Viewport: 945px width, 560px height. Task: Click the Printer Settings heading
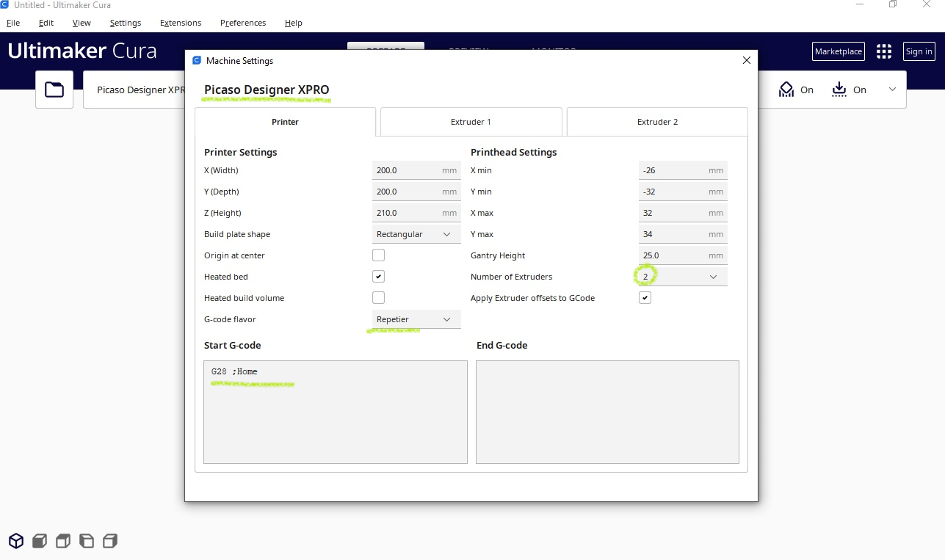pyautogui.click(x=241, y=153)
